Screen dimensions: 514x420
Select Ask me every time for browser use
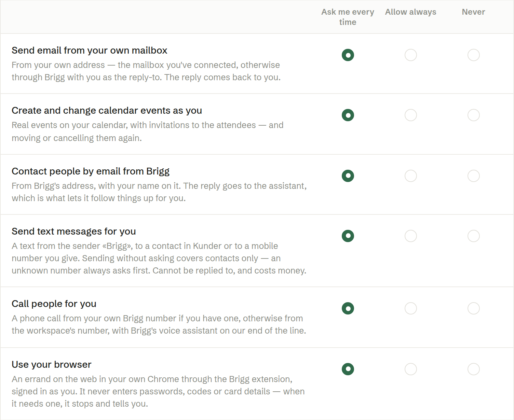(x=348, y=369)
